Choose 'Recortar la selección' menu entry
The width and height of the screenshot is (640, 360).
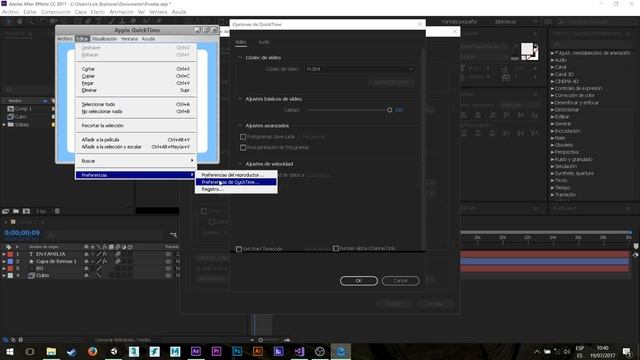(136, 125)
